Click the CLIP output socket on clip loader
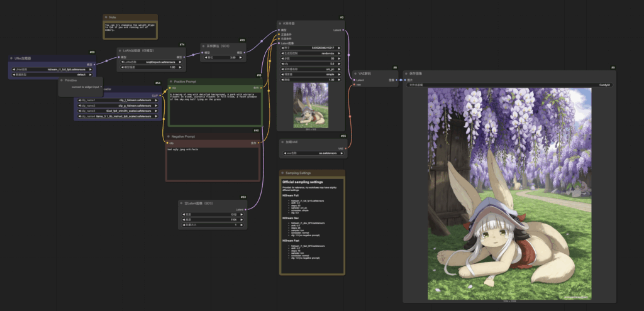Viewport: 644px width, 311px height. [x=161, y=95]
